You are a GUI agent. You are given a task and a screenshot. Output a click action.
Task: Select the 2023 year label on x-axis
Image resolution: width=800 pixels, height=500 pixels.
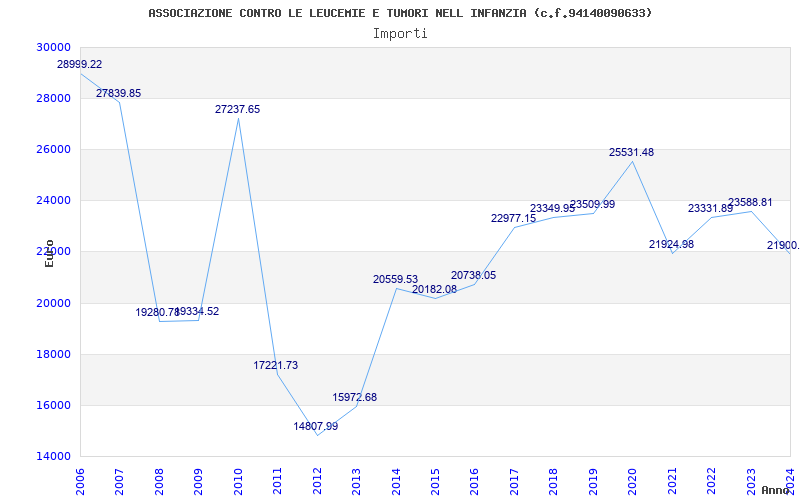[x=751, y=482]
